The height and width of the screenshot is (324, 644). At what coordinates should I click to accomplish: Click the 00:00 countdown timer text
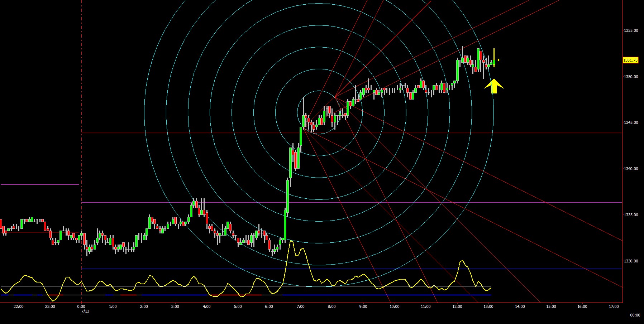tap(635, 315)
